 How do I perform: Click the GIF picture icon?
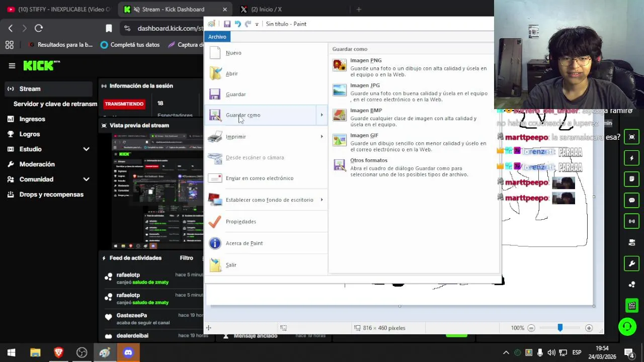click(x=340, y=140)
